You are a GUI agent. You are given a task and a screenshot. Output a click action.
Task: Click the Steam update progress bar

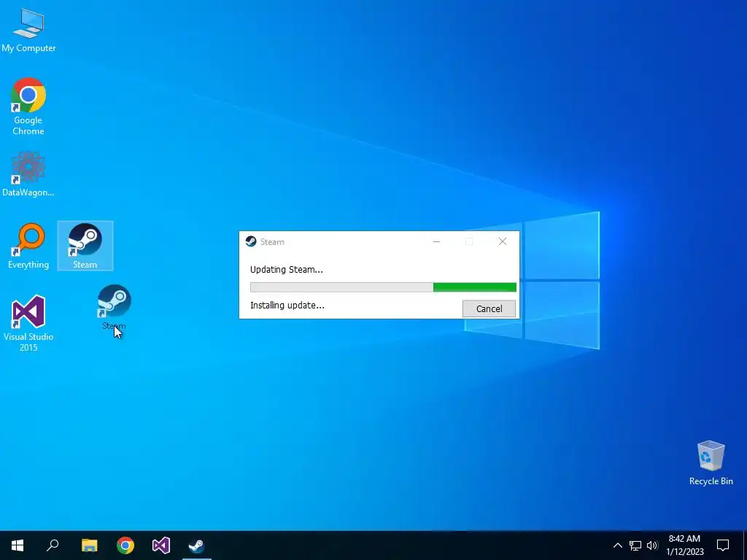point(383,287)
